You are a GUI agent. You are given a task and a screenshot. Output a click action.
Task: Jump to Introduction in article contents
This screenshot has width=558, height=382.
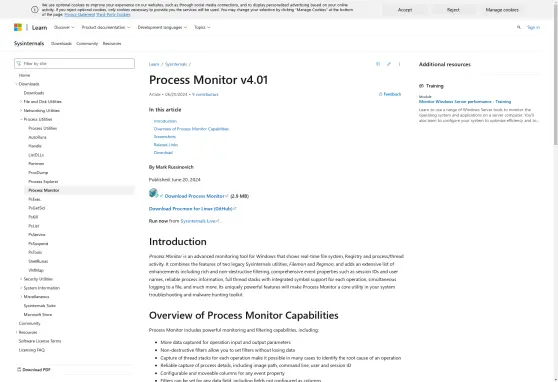(x=165, y=121)
